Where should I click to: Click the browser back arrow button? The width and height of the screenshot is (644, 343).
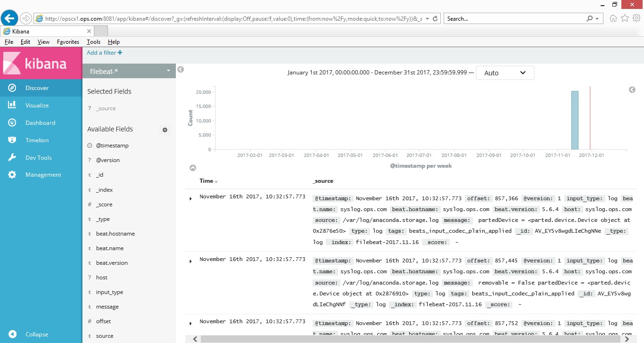tap(9, 19)
